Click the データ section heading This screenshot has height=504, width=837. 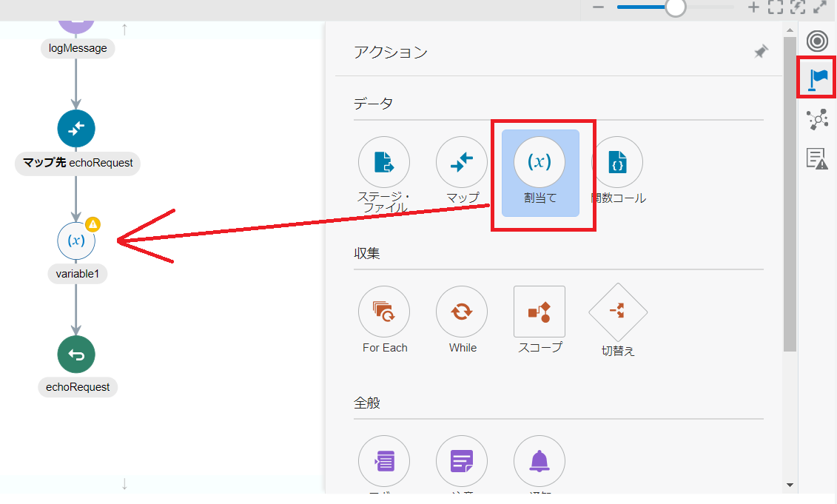pos(373,103)
